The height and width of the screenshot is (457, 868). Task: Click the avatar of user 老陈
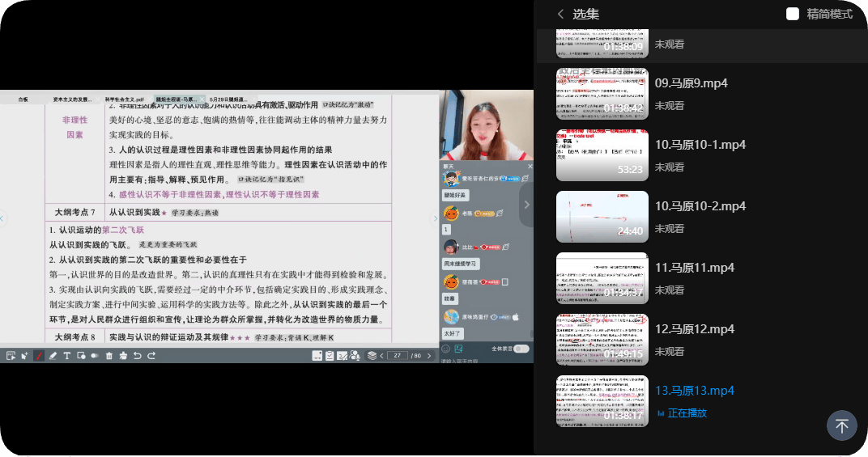click(x=451, y=213)
